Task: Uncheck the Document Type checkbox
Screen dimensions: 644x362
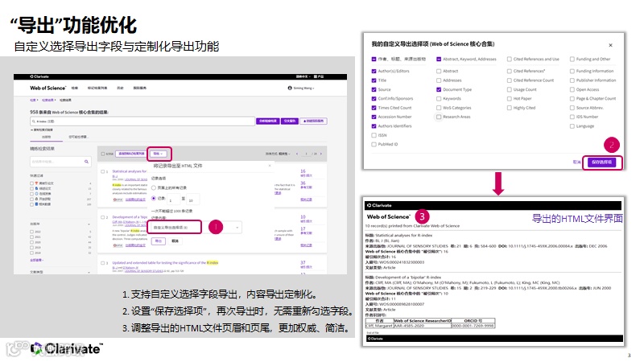Action: coord(439,89)
